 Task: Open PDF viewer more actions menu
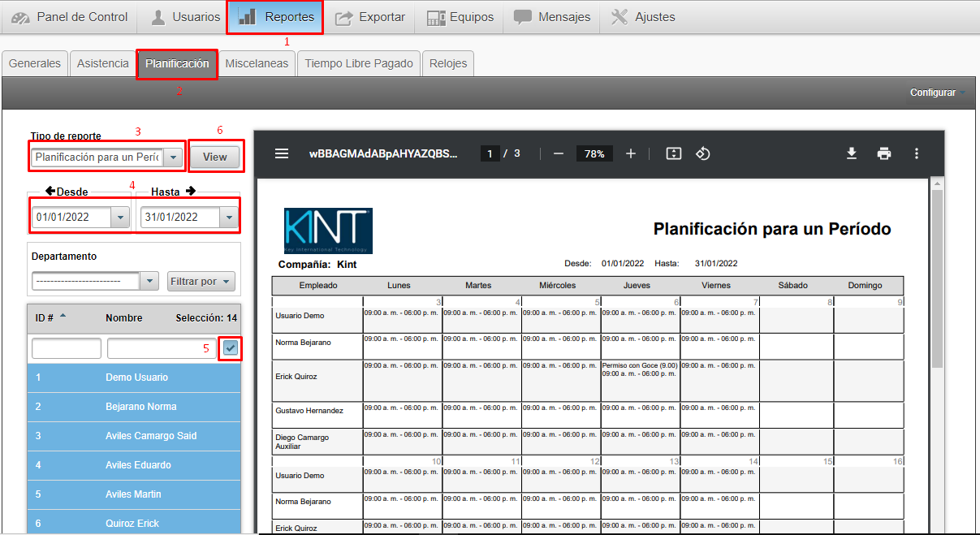(917, 153)
